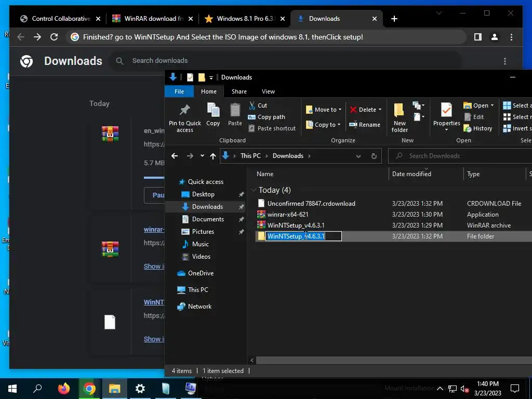Click the horizontal scrollbar in Explorer
The width and height of the screenshot is (532, 399).
pos(394,360)
